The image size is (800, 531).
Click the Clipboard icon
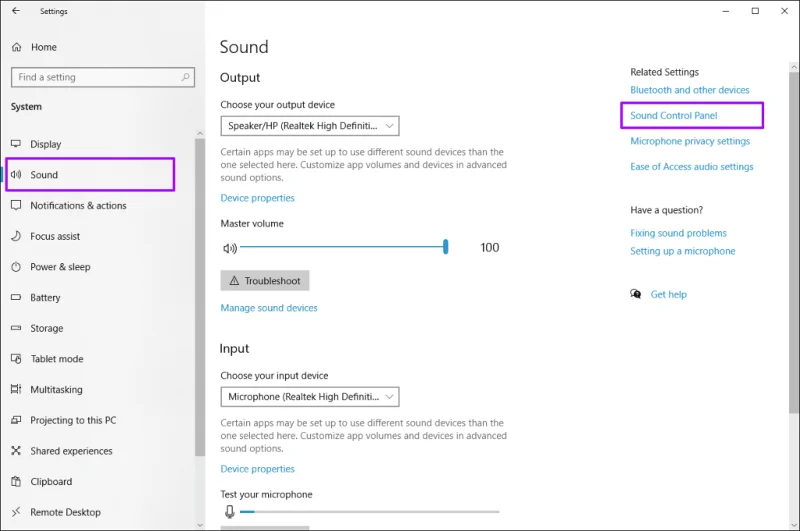pos(16,481)
